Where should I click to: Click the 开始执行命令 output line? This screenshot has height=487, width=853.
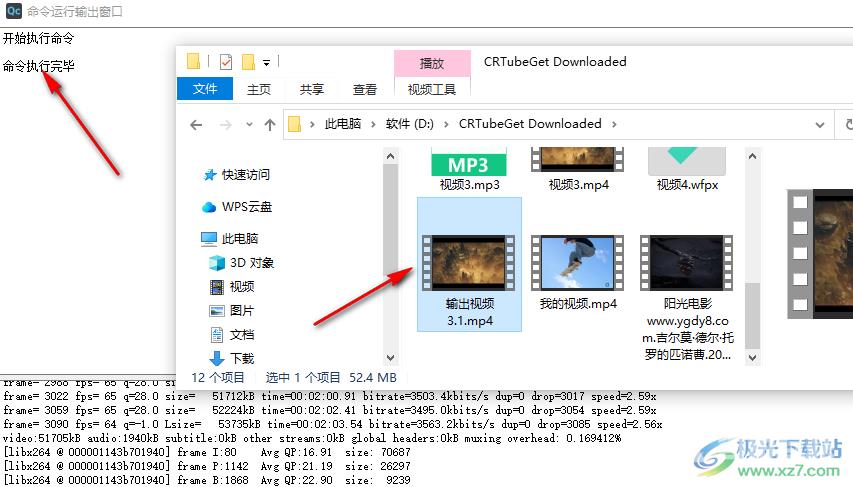tap(38, 38)
